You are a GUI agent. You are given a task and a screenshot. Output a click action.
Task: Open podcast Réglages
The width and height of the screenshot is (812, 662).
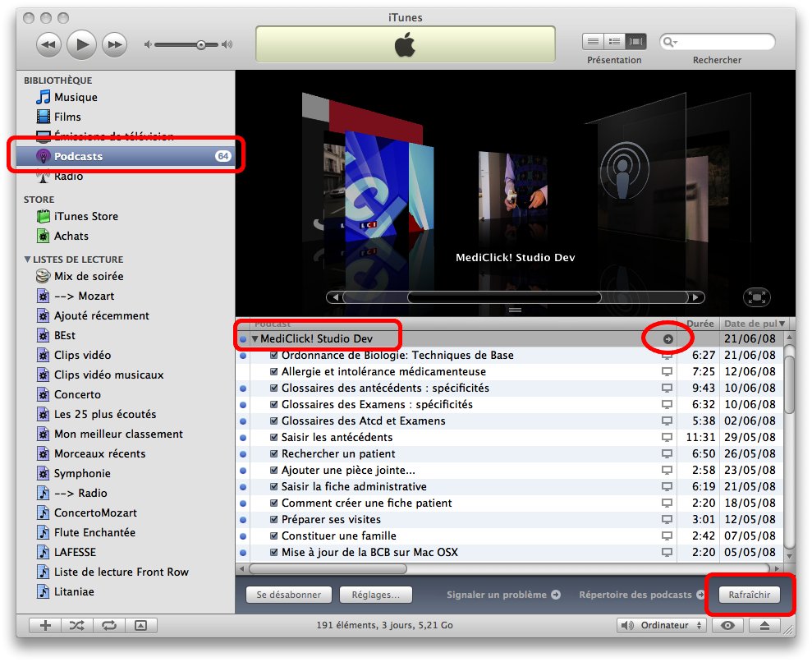click(x=375, y=595)
